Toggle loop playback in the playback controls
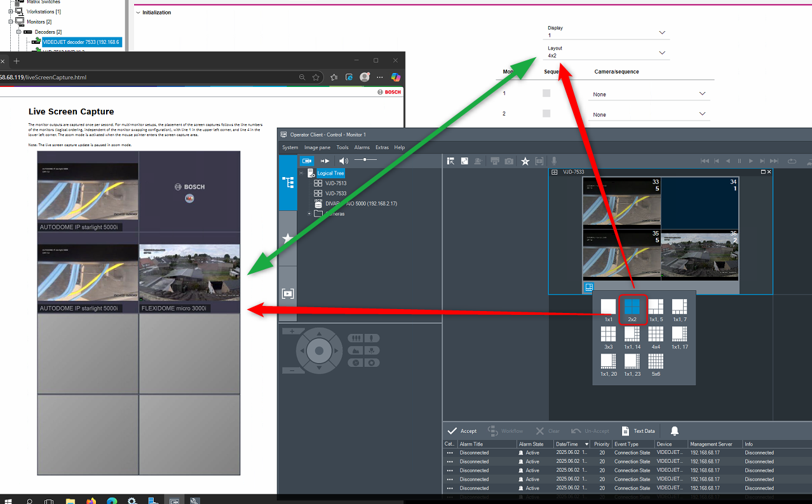This screenshot has height=504, width=812. (792, 161)
